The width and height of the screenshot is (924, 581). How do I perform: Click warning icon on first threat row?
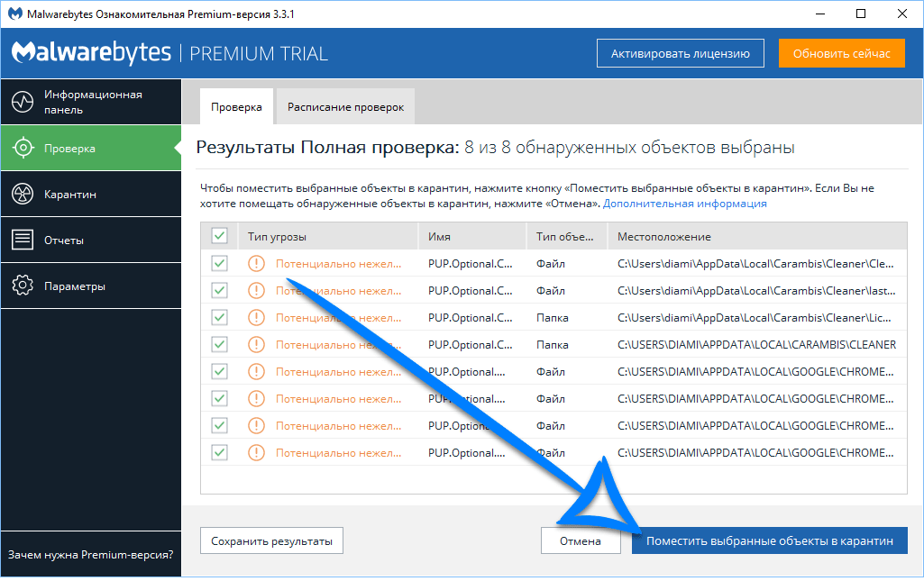click(257, 264)
